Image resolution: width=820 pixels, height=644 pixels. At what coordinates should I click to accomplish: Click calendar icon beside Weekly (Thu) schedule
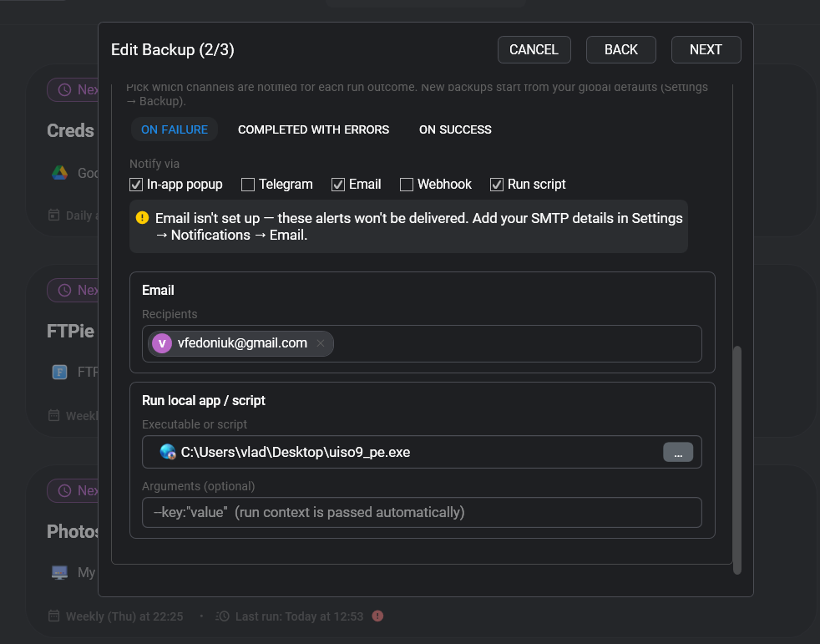[54, 616]
